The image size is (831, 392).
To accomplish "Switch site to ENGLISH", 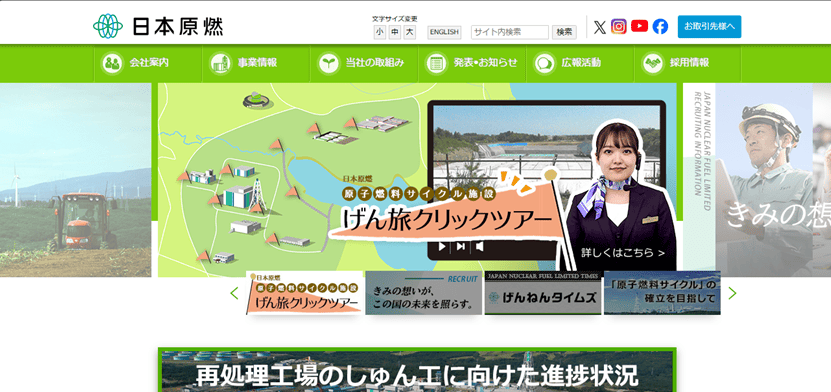I will point(444,32).
